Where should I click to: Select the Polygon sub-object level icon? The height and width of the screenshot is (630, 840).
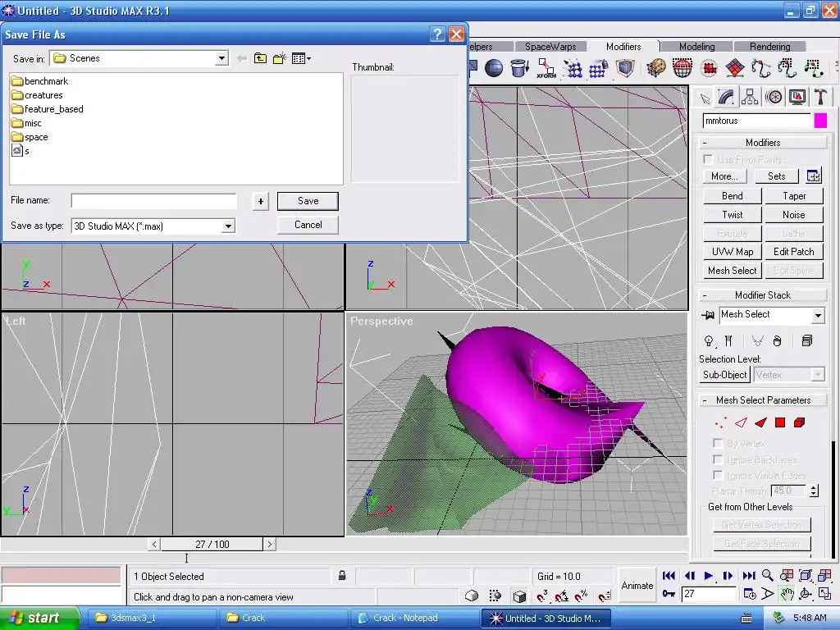pos(780,423)
